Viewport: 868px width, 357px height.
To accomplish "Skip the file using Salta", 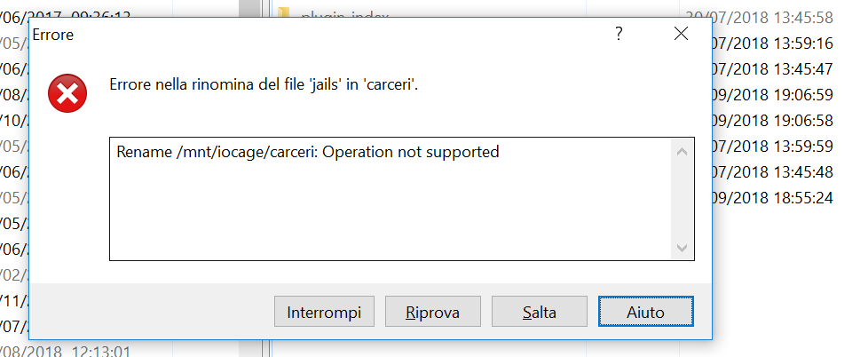I will (x=540, y=312).
